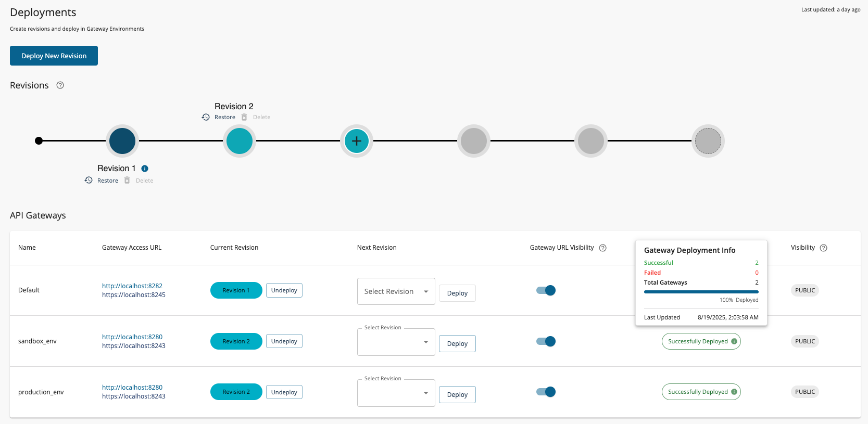The height and width of the screenshot is (424, 868).
Task: Turn off production_env gateway URL visibility
Action: (546, 392)
